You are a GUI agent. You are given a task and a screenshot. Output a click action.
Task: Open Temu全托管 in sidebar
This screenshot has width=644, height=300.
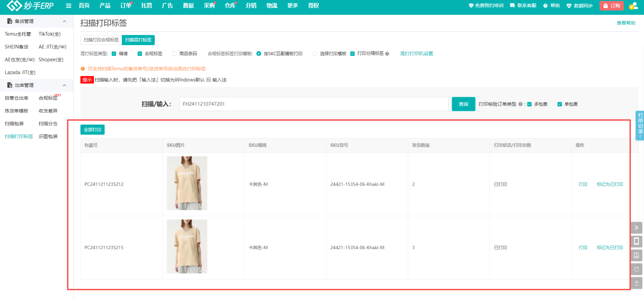point(18,34)
